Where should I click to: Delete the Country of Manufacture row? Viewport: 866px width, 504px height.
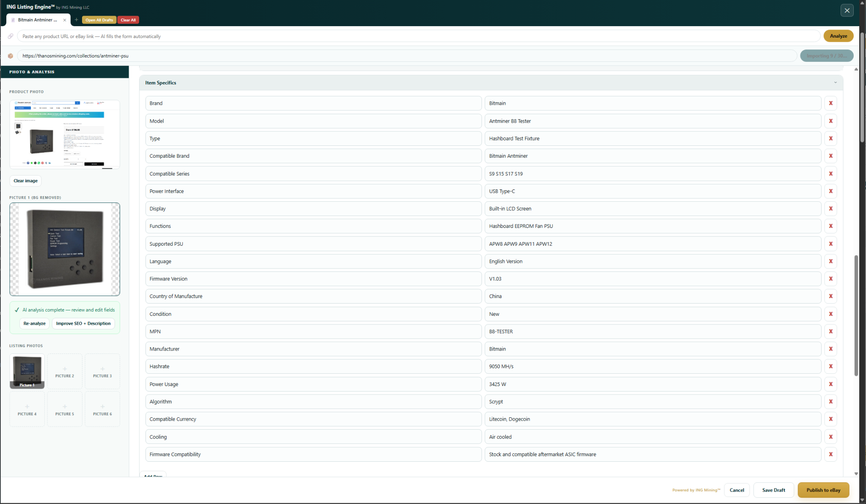[x=830, y=296]
